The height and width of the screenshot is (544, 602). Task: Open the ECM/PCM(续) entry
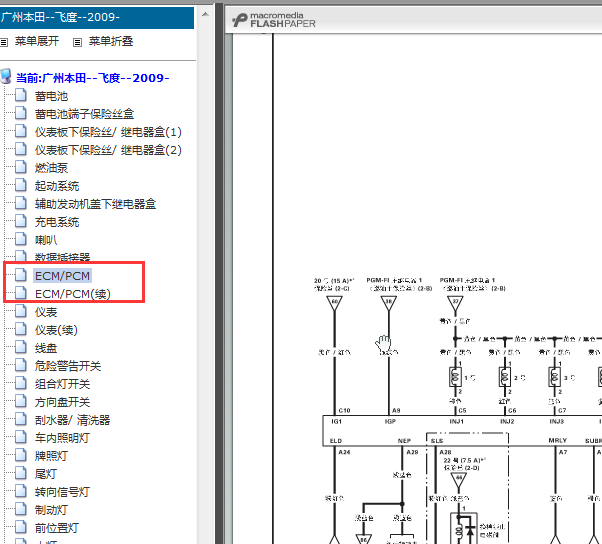pos(73,294)
